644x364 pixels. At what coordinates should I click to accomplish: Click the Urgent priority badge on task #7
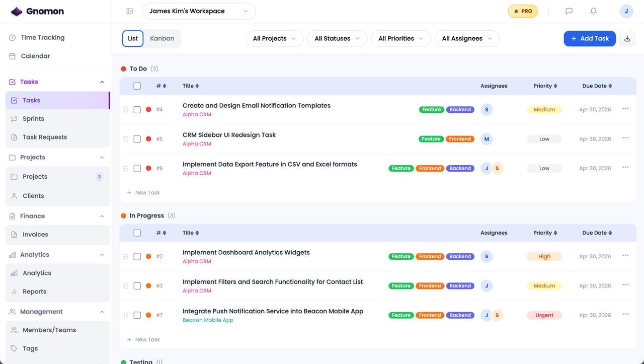click(x=544, y=315)
